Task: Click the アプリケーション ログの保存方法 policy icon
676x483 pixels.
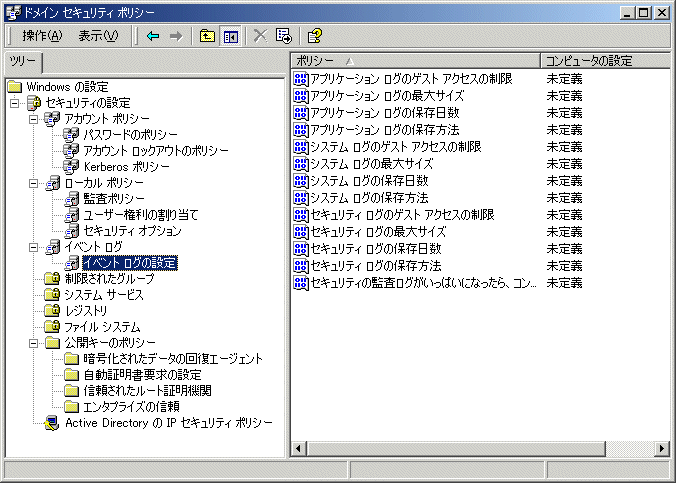Action: click(300, 130)
